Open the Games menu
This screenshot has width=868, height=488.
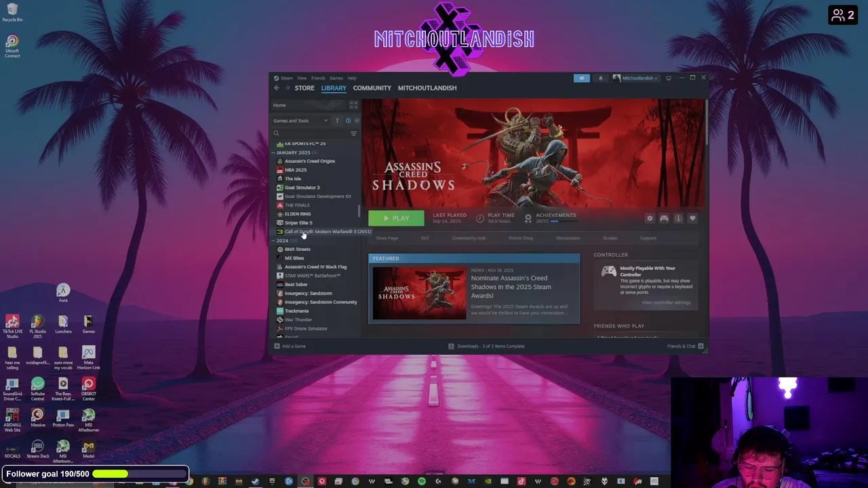pyautogui.click(x=336, y=78)
